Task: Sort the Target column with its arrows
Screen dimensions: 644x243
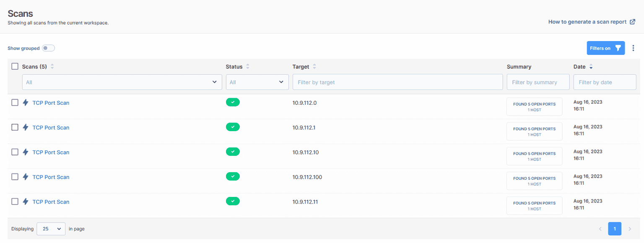Action: tap(314, 67)
